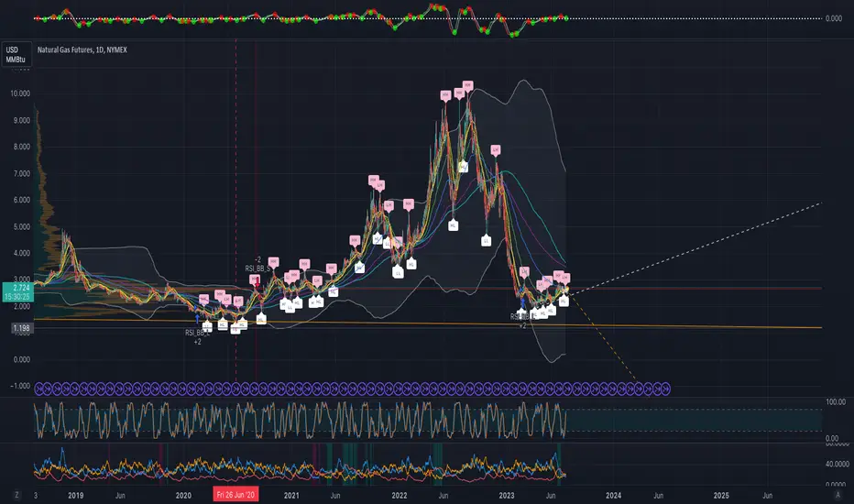Click the LH marker at early 2023 peak
854x504 pixels.
point(495,150)
